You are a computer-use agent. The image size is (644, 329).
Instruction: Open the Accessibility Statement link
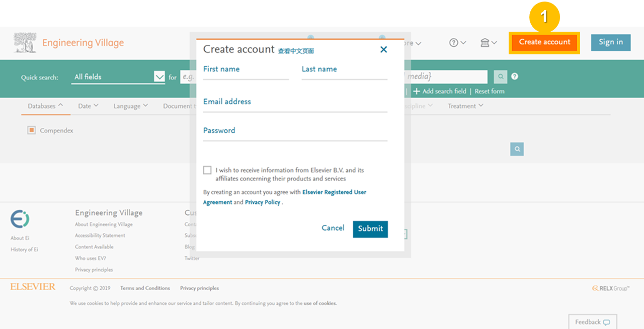[x=100, y=235]
